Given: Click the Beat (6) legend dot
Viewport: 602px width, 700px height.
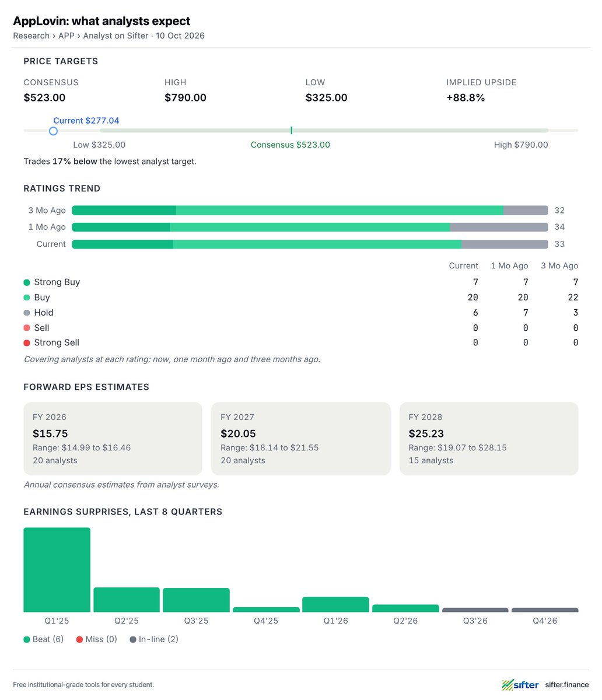Looking at the screenshot, I should pos(27,639).
